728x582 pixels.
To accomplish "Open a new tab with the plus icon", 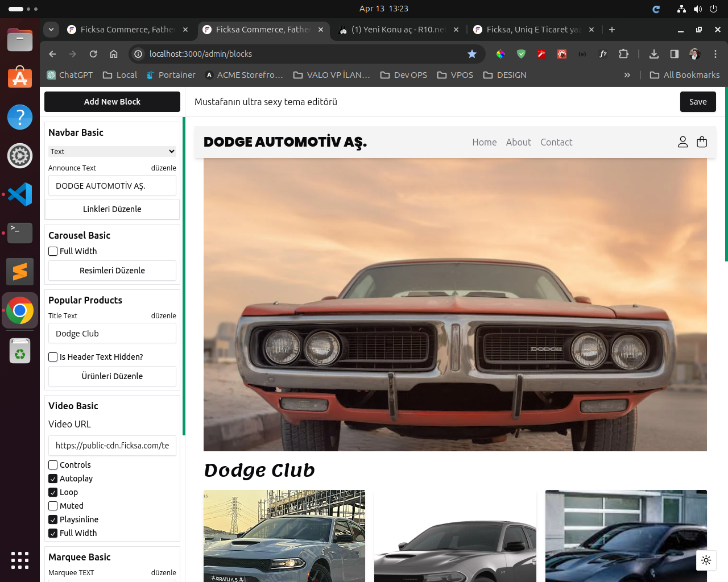I will pos(612,30).
